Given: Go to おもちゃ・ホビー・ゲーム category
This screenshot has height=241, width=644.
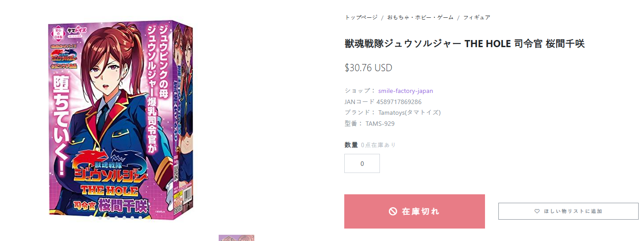Looking at the screenshot, I should click(x=420, y=17).
